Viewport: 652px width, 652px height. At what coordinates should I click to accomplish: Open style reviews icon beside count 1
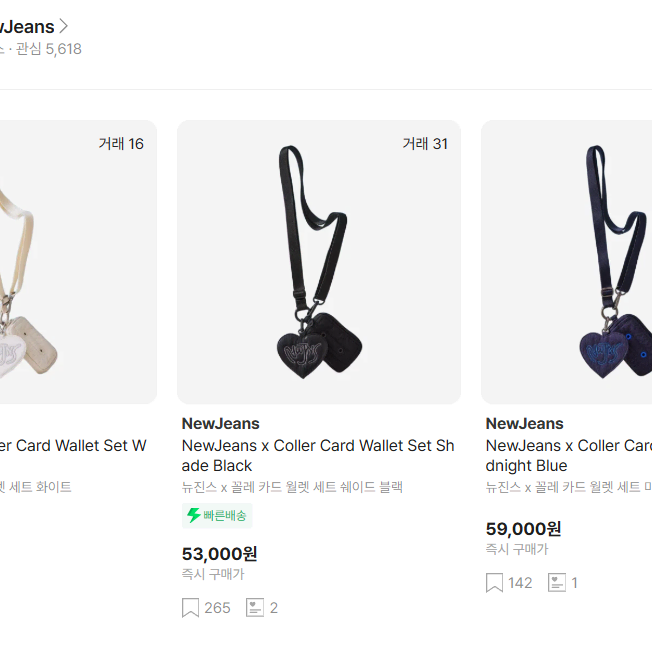[x=557, y=583]
